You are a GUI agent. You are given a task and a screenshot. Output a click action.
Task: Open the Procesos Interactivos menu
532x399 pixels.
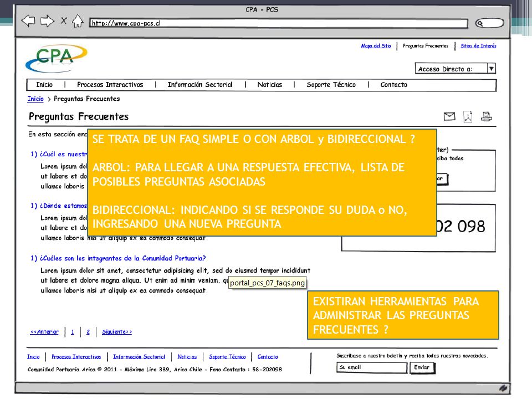click(x=110, y=85)
